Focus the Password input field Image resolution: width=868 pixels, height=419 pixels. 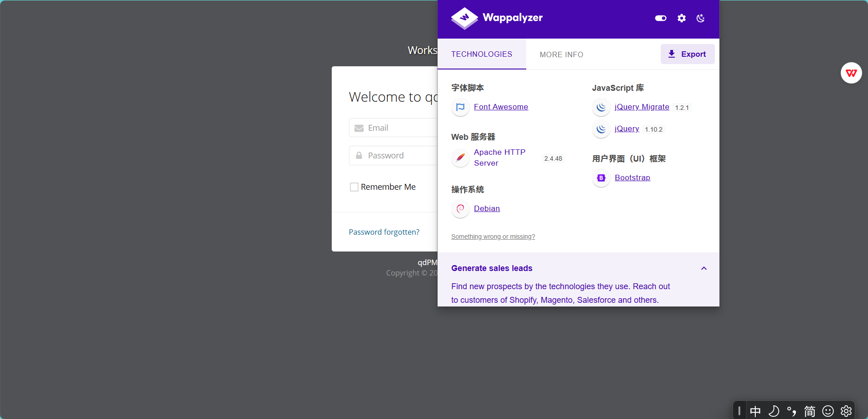pyautogui.click(x=394, y=155)
